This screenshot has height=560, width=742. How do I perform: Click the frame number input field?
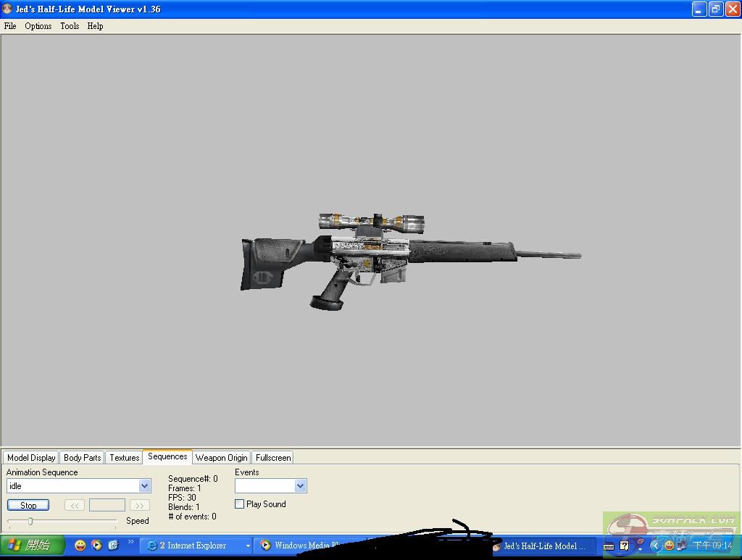click(x=107, y=505)
